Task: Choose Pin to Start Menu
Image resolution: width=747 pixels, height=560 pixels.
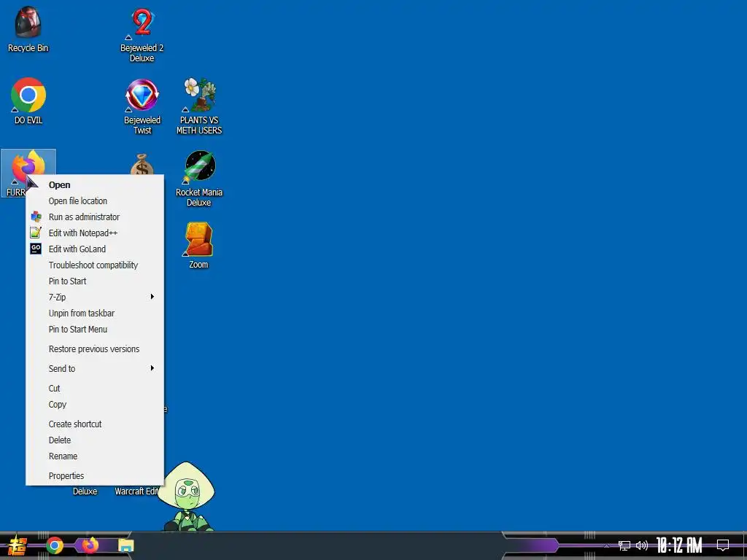Action: [94, 330]
